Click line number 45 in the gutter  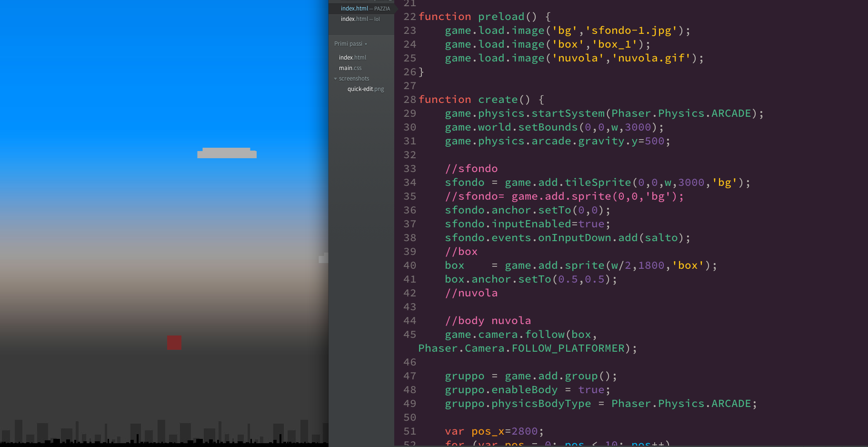pyautogui.click(x=409, y=335)
